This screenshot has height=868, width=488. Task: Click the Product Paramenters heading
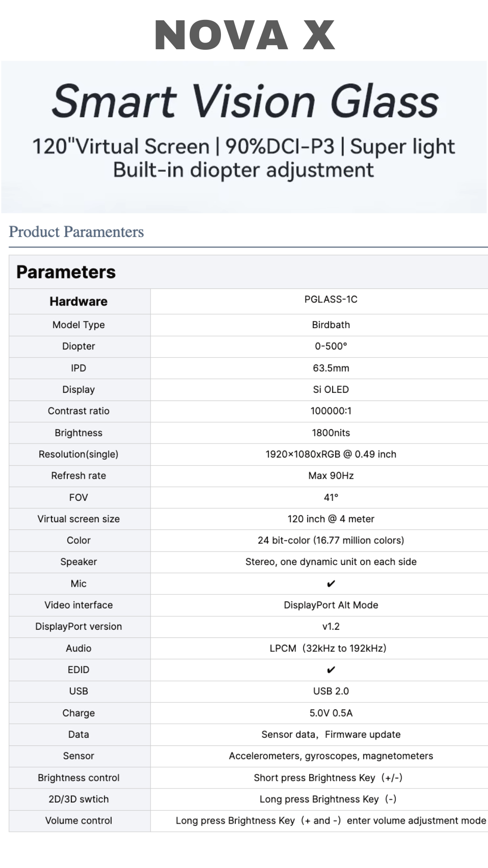[x=76, y=232]
